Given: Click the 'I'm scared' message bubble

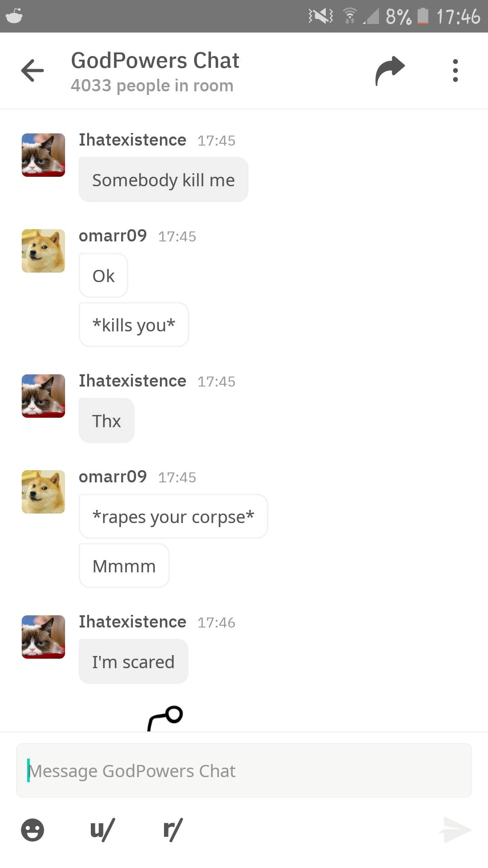Looking at the screenshot, I should 133,661.
